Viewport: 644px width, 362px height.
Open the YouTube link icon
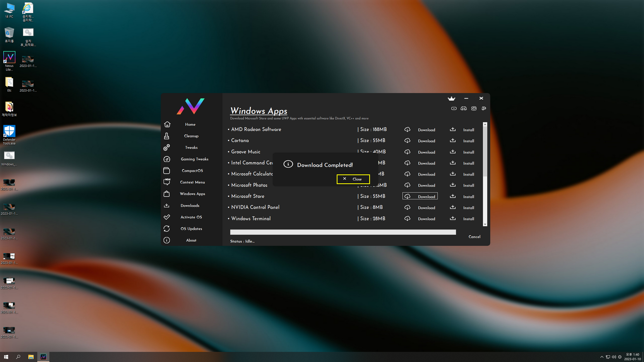coord(454,109)
